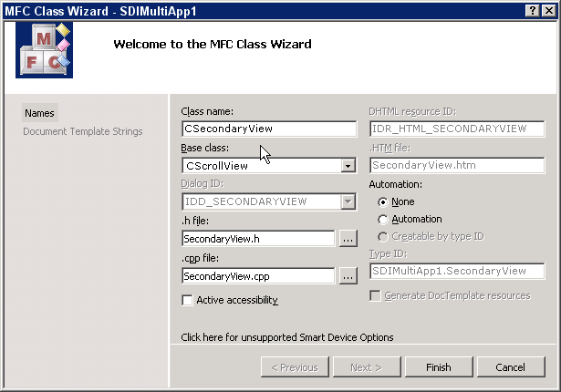561x392 pixels.
Task: Click the Class name label
Action: pos(207,111)
